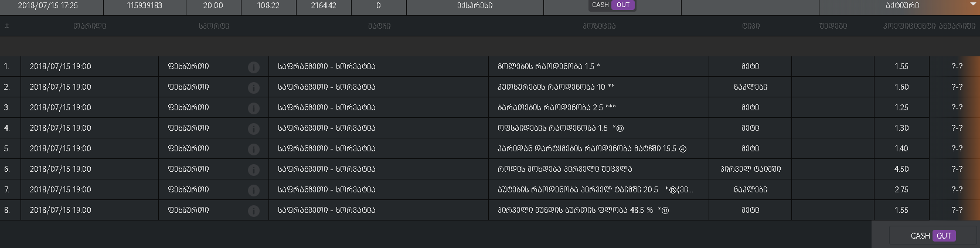This screenshot has width=980, height=248.
Task: Click the პოზიცია column header
Action: [x=598, y=26]
